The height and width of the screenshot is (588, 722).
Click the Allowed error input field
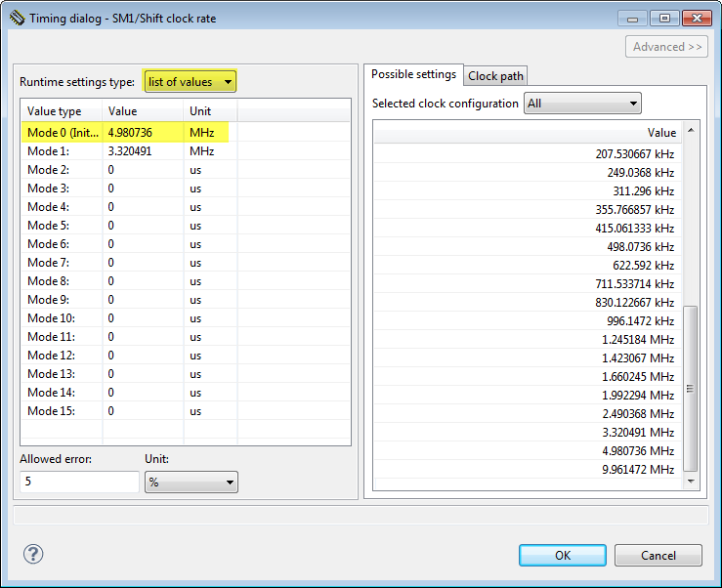pyautogui.click(x=79, y=483)
